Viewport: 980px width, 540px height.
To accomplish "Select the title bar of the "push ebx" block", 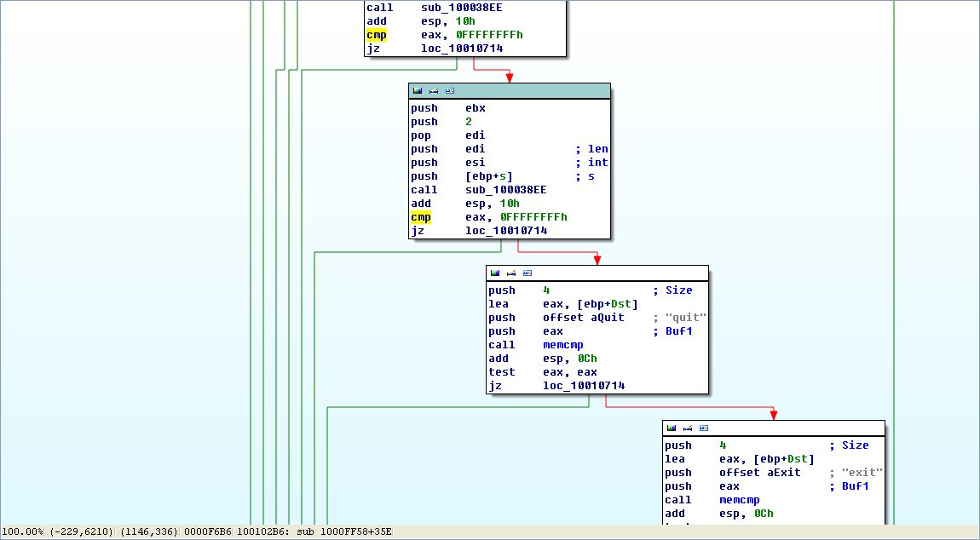I will click(x=510, y=90).
